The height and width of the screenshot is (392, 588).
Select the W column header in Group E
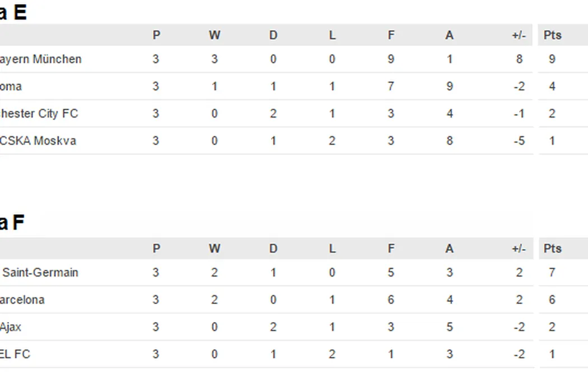(214, 35)
